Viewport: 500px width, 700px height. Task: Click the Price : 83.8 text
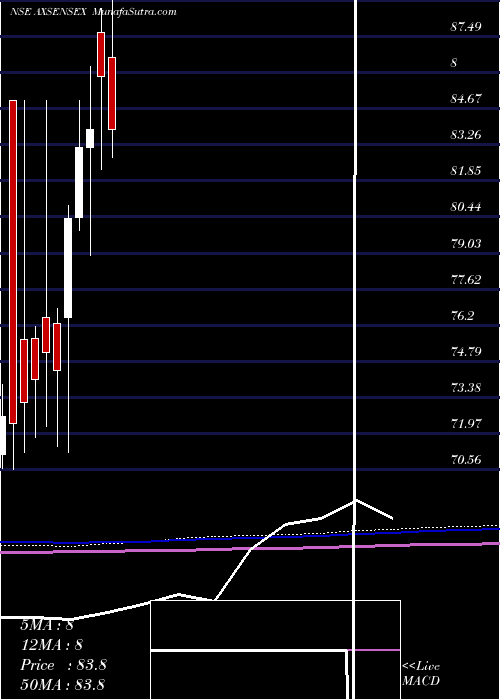63,665
